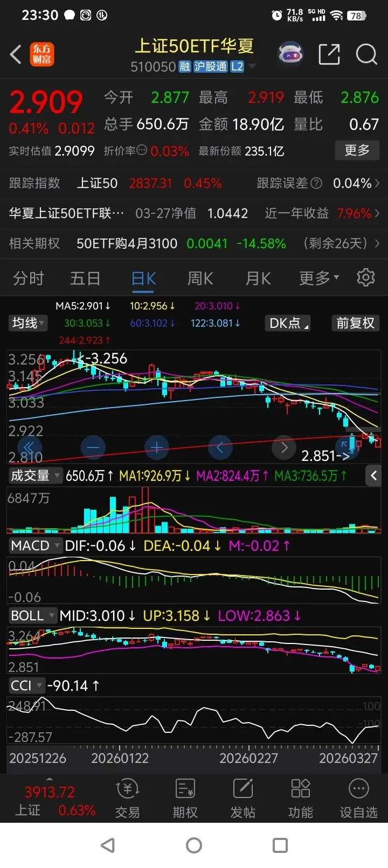Expand the 华夏上证50ETF联 row chevron
Screen dimensions: 388x868
click(x=377, y=213)
